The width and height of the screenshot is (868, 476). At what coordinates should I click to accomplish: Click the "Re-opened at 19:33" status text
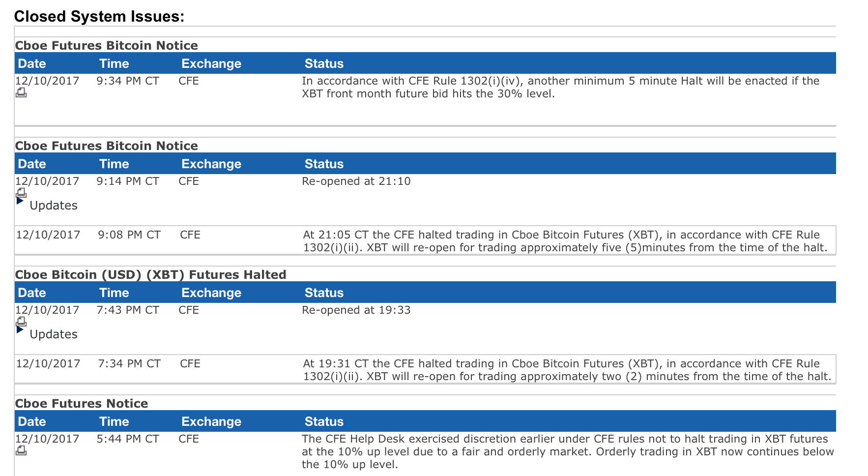coord(356,310)
